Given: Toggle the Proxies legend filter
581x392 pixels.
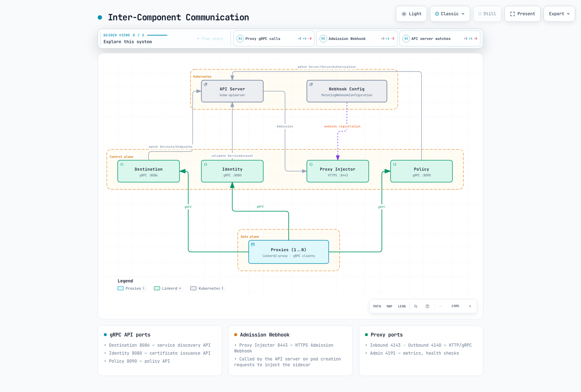Looking at the screenshot, I should point(131,289).
